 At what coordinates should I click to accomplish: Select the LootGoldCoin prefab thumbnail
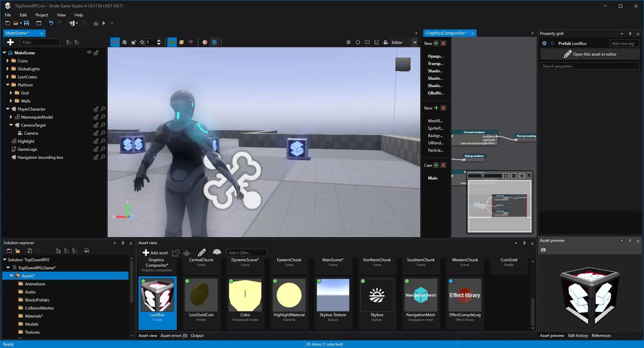point(201,295)
